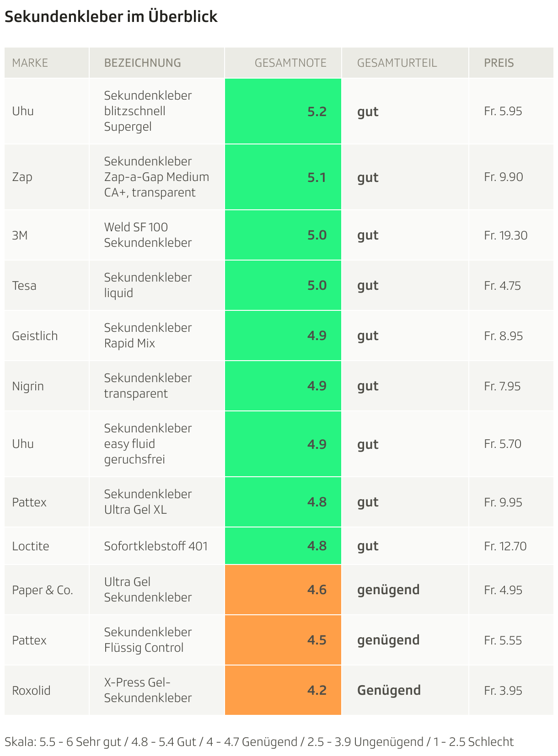The image size is (558, 756).
Task: Select the Tesa brand row
Action: 279,285
